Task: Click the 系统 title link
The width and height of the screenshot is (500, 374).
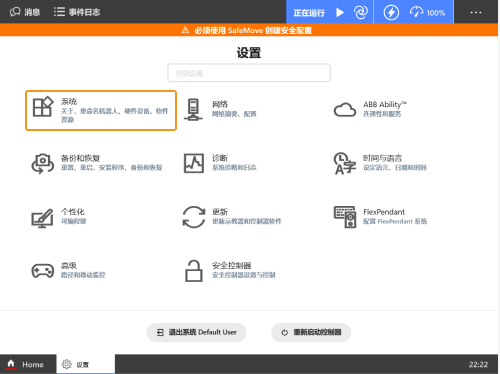Action: 69,101
